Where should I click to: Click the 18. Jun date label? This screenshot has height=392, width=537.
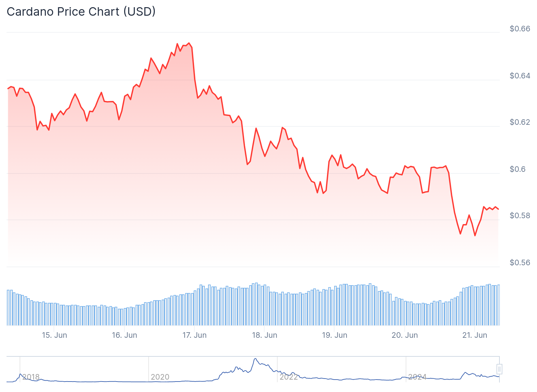pyautogui.click(x=265, y=335)
